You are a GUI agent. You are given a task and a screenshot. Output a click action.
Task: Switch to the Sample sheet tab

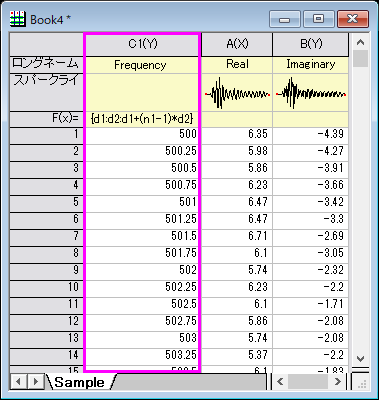(x=80, y=382)
